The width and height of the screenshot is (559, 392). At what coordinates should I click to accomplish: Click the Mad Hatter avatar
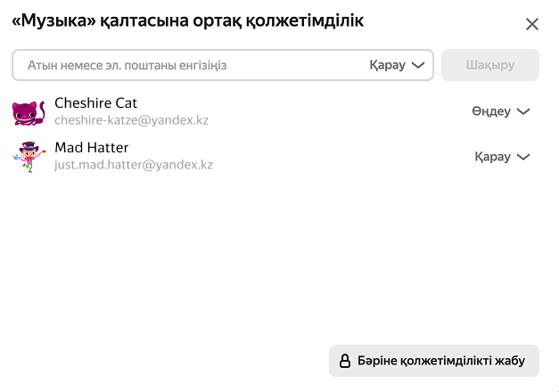click(28, 157)
